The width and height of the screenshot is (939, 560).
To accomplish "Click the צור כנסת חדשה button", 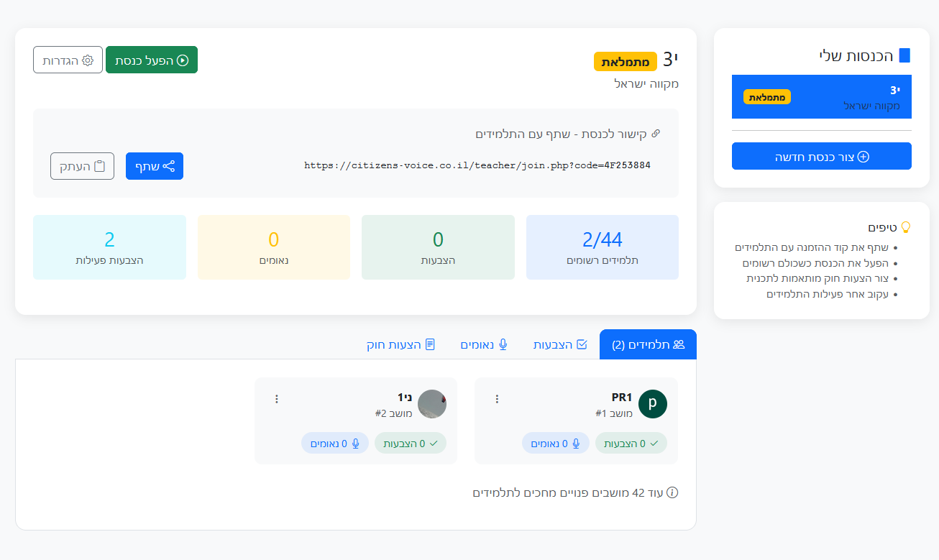I will point(821,156).
